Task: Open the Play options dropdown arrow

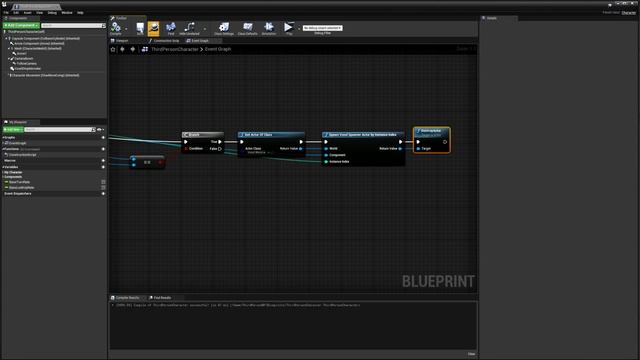Action: pyautogui.click(x=299, y=29)
